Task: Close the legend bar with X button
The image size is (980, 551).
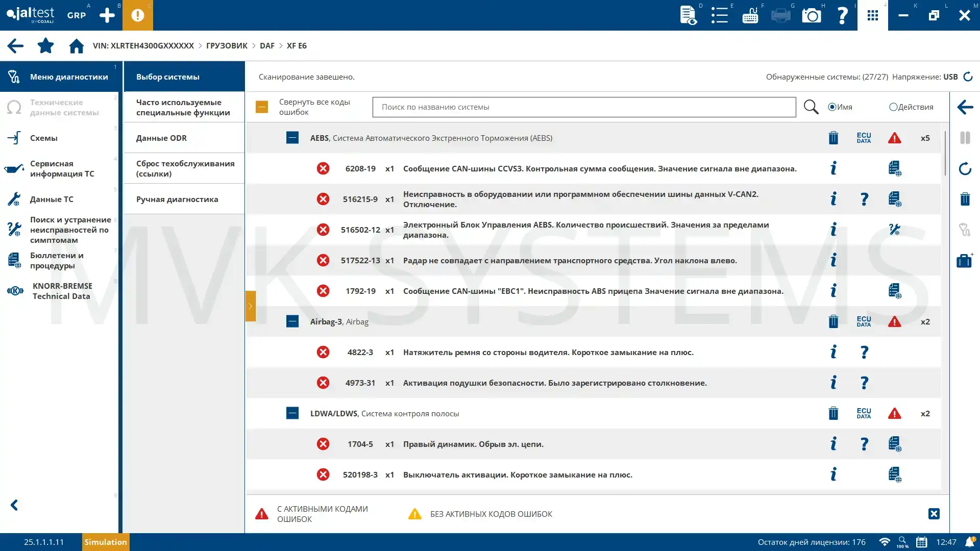Action: pos(934,514)
